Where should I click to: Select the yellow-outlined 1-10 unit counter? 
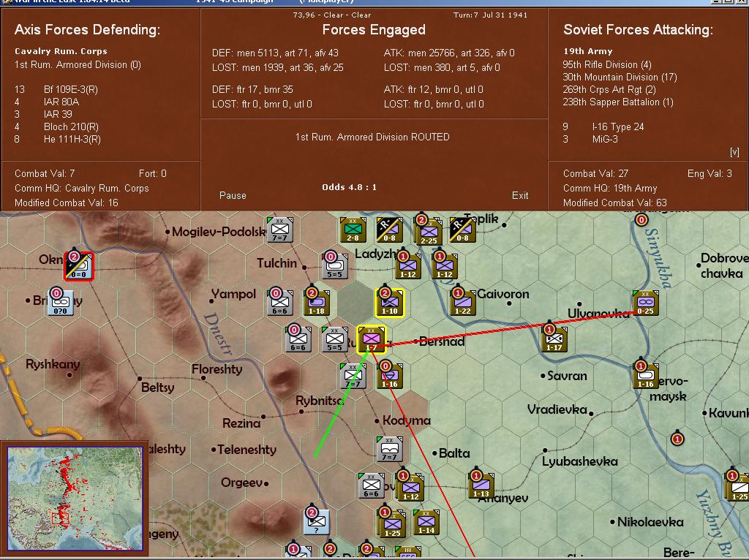click(389, 303)
